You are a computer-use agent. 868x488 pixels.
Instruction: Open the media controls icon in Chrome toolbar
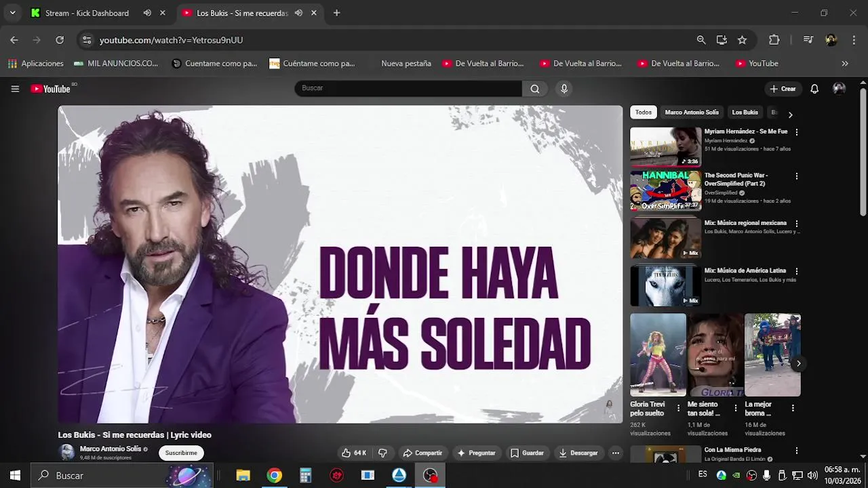click(808, 40)
